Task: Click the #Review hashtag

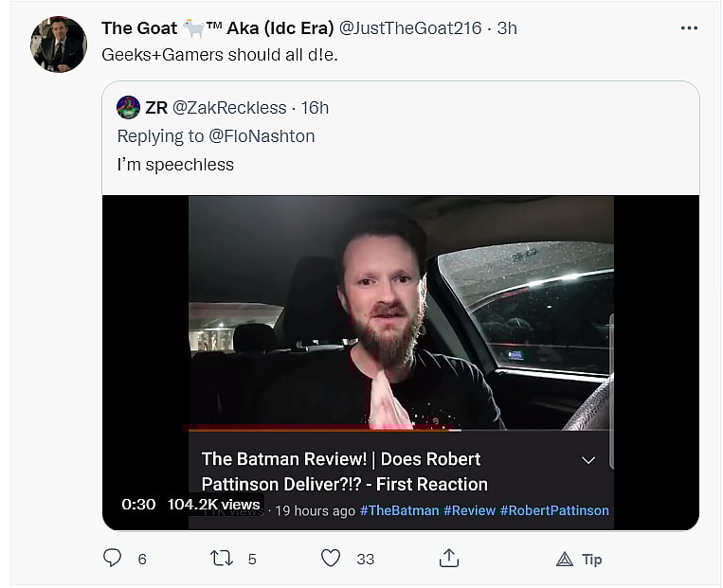Action: [x=469, y=510]
